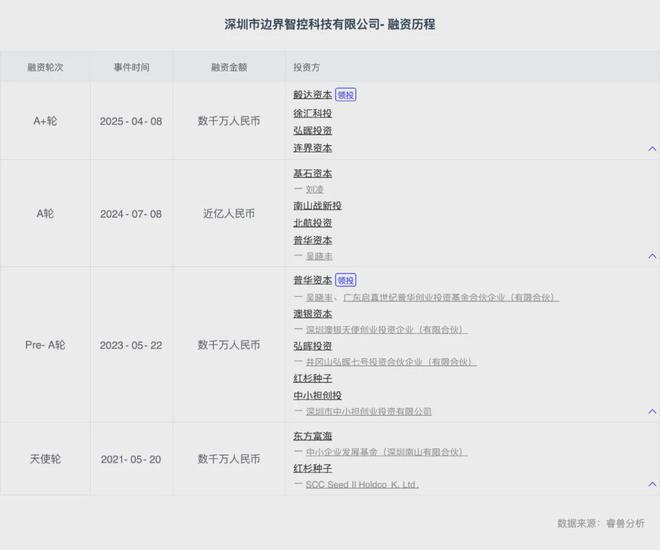Screen dimensions: 660x550
Task: Open 吴睦丰 link in A轮 row
Action: 319,256
